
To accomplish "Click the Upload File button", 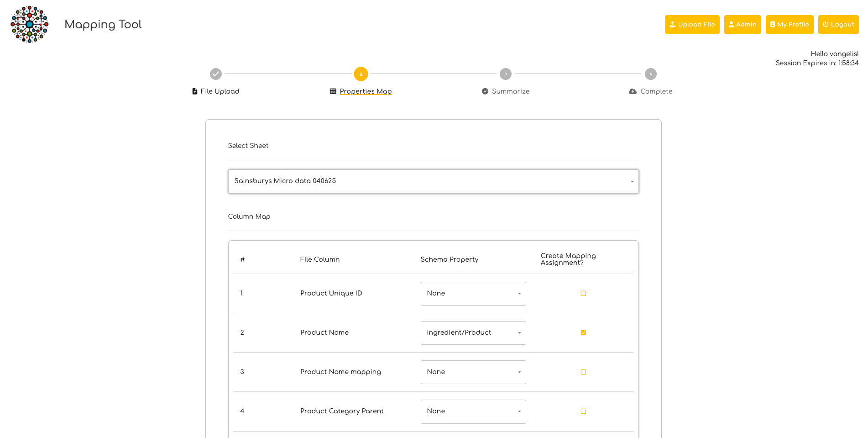I will tap(692, 25).
